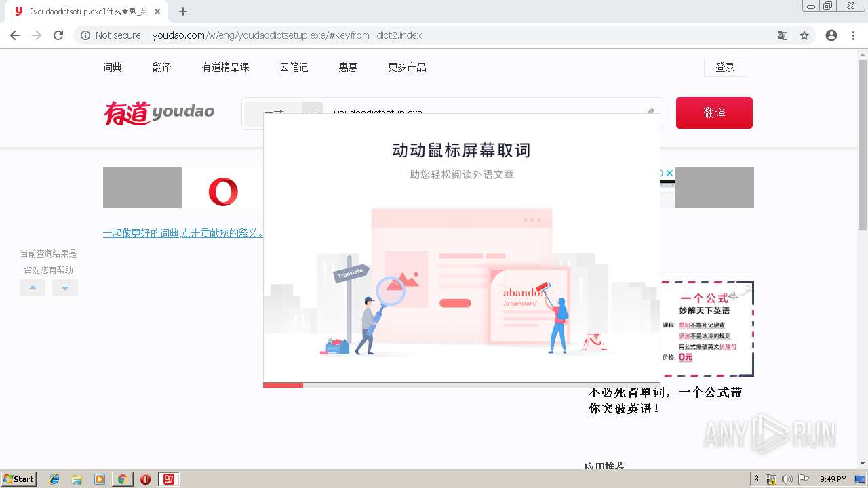Open the 云笔记 navigation item
Screen dimensions: 868x488
tap(294, 67)
